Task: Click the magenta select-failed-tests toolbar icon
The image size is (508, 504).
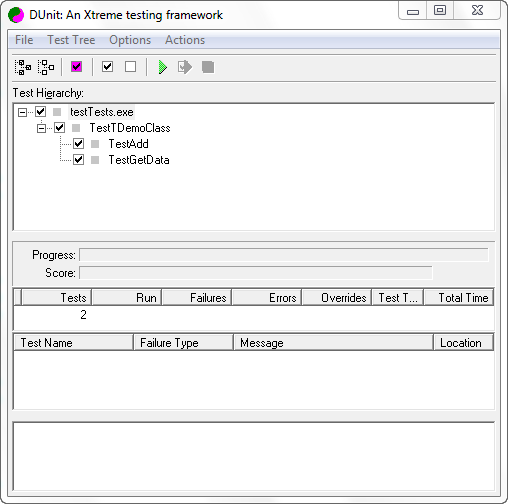Action: pos(76,67)
